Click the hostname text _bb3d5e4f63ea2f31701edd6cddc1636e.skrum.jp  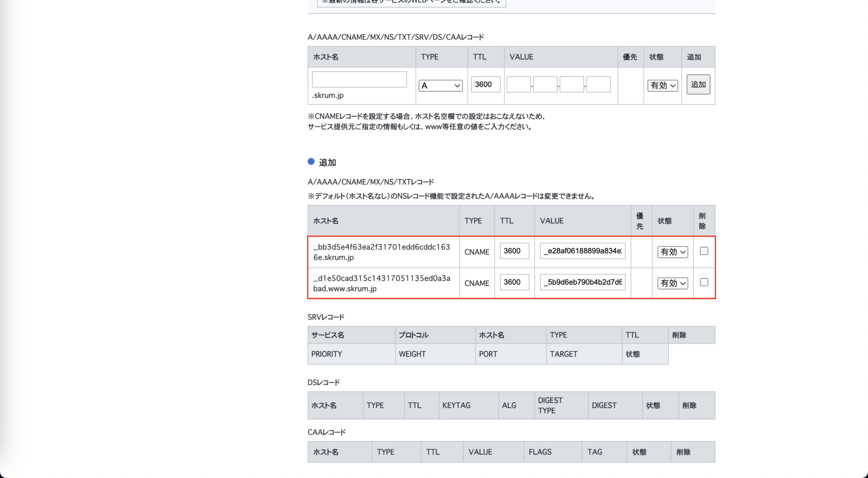click(382, 252)
